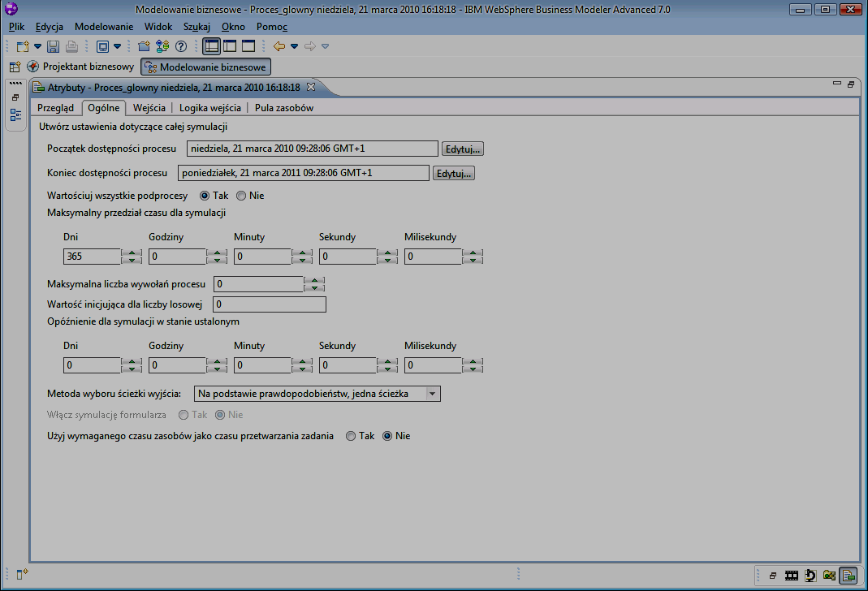Select Tak for Użyj wymaganego czasu zasobów
Image resolution: width=868 pixels, height=591 pixels.
(351, 436)
